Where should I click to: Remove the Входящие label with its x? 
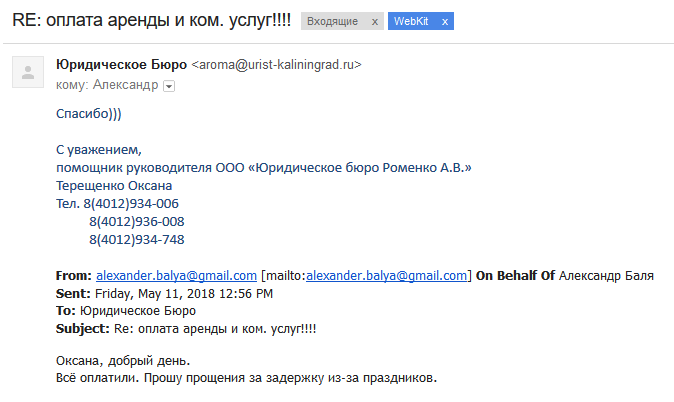tap(374, 20)
